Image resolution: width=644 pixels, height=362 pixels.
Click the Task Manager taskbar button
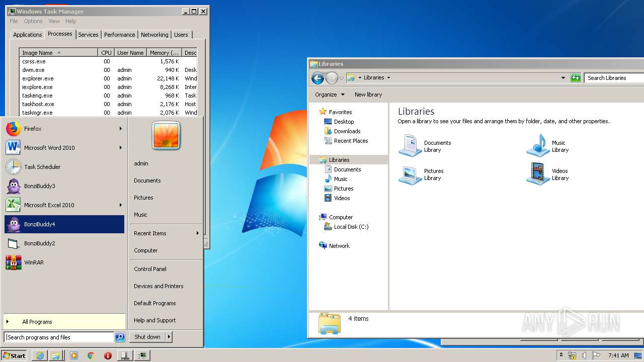[x=143, y=355]
